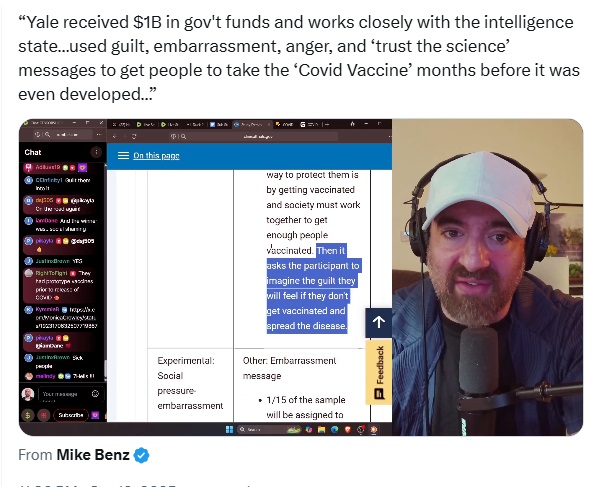The height and width of the screenshot is (487, 600).
Task: Click the hamburger menu beside On this page
Action: pyautogui.click(x=123, y=155)
